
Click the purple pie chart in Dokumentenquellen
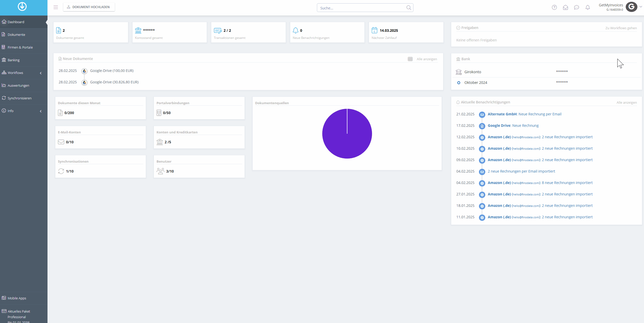(x=347, y=134)
